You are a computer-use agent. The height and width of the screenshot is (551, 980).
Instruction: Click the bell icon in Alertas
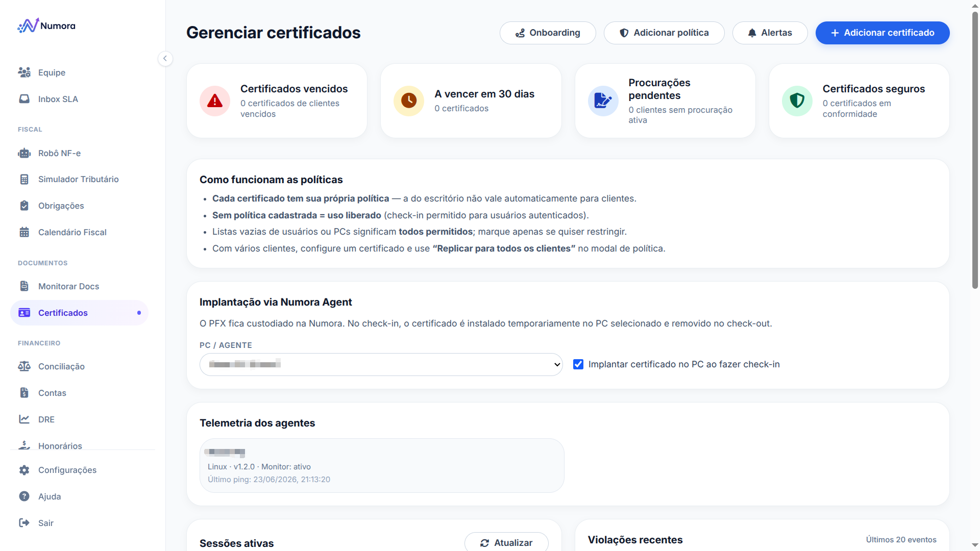752,33
